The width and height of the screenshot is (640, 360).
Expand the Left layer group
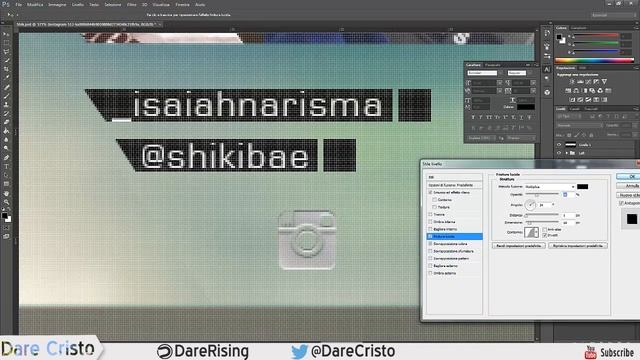click(566, 153)
